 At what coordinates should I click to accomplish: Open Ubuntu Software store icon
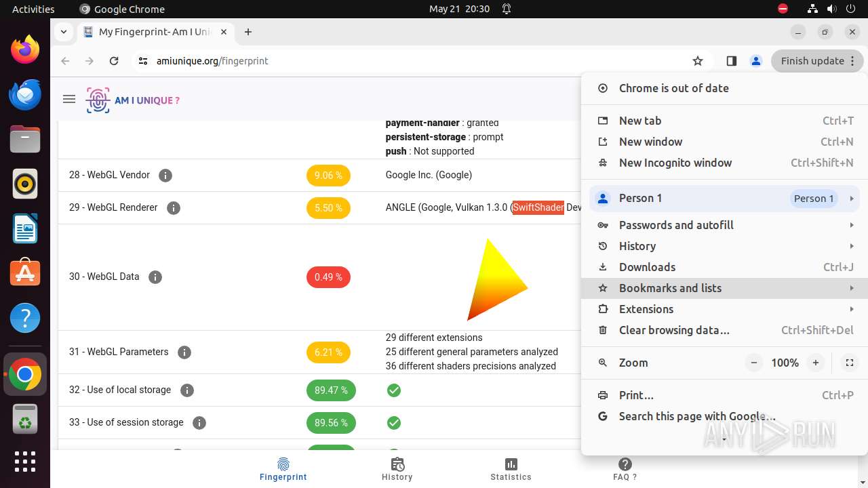(25, 273)
